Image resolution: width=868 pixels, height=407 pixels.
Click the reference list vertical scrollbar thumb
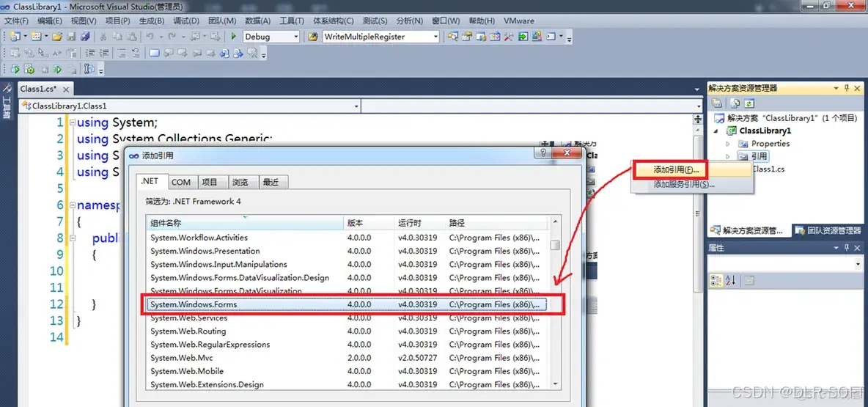coord(555,246)
